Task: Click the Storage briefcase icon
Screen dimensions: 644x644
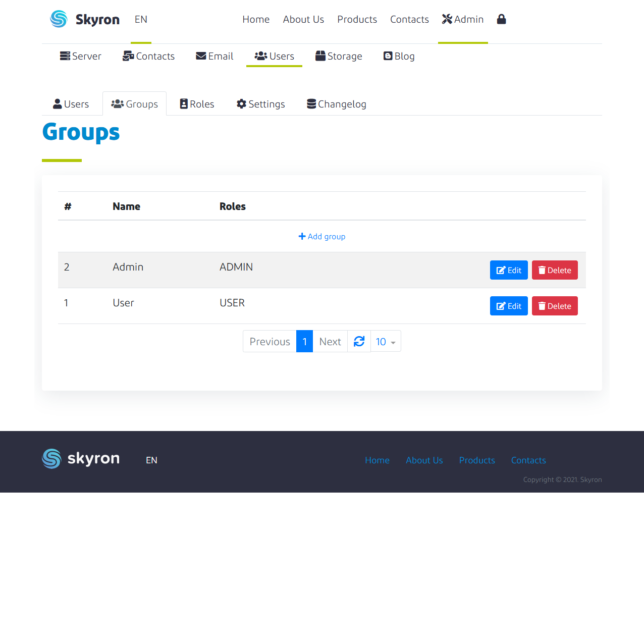Action: [321, 56]
